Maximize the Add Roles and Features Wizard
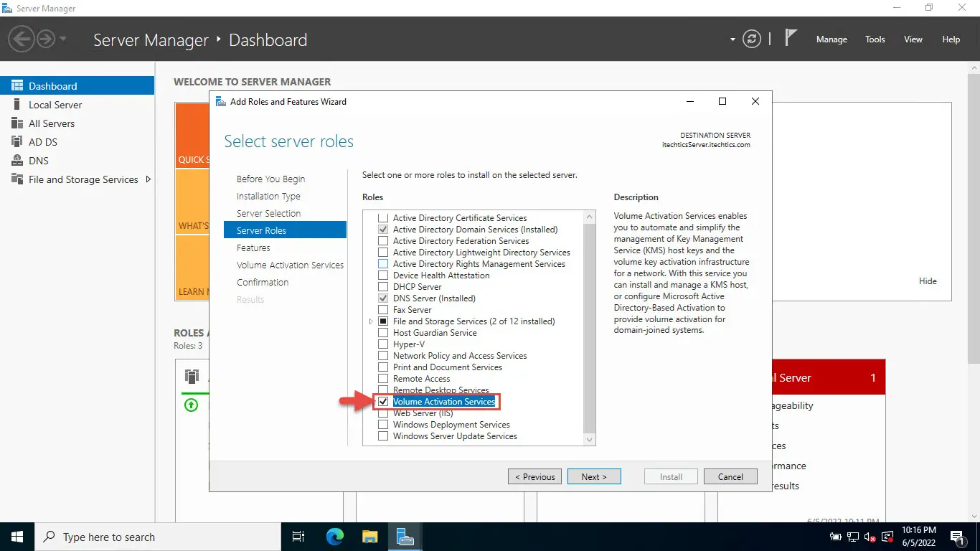980x551 pixels. pos(722,101)
